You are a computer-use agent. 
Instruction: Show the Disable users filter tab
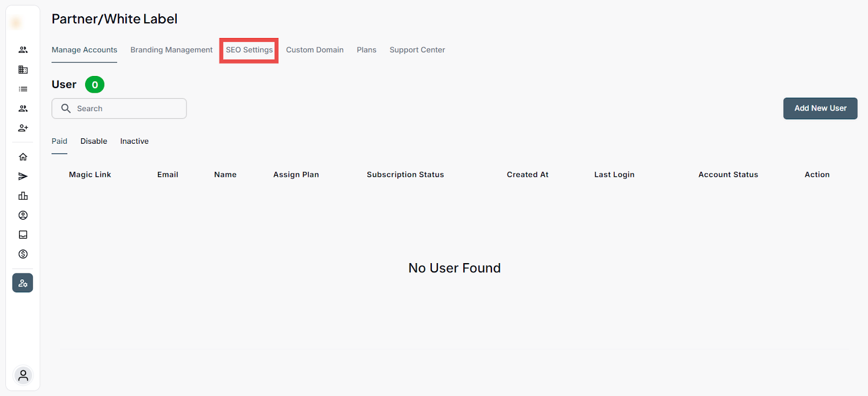(94, 141)
